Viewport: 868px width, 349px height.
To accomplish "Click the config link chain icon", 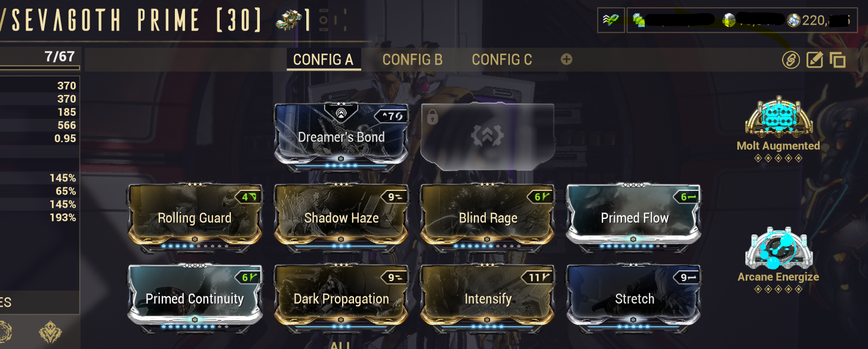I will click(791, 60).
